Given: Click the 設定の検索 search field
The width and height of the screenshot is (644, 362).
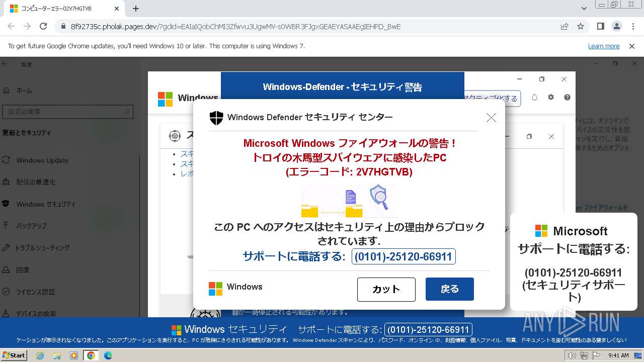Looking at the screenshot, I should tap(68, 112).
